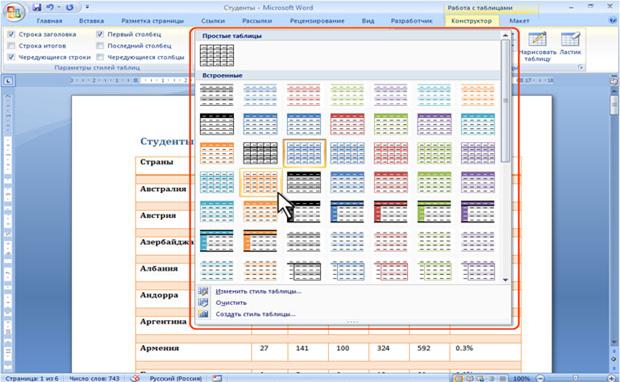Pick the black-header list style thumbnail
Viewport: 620px width, 382px height.
[x=217, y=124]
